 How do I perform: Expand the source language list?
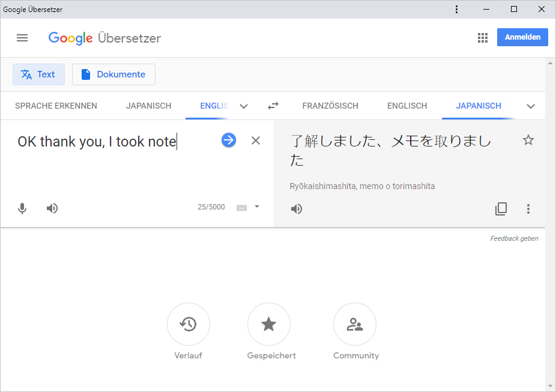pyautogui.click(x=244, y=106)
